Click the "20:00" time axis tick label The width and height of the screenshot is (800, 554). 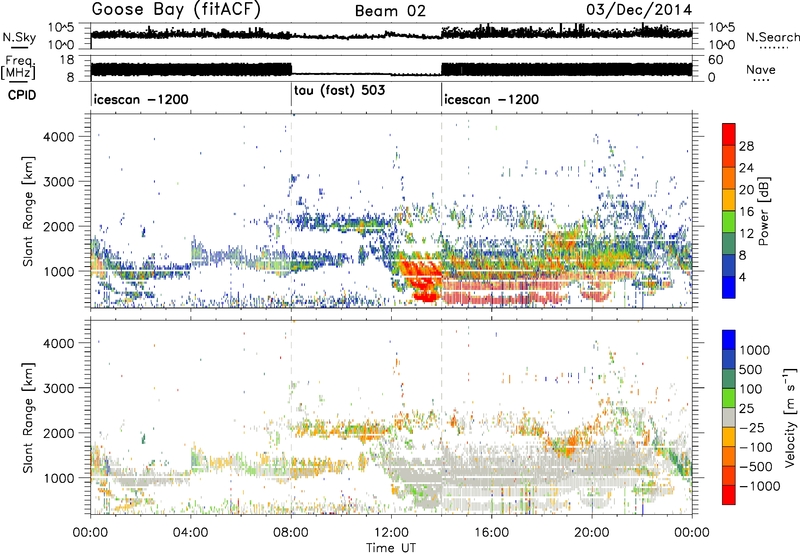coord(592,533)
